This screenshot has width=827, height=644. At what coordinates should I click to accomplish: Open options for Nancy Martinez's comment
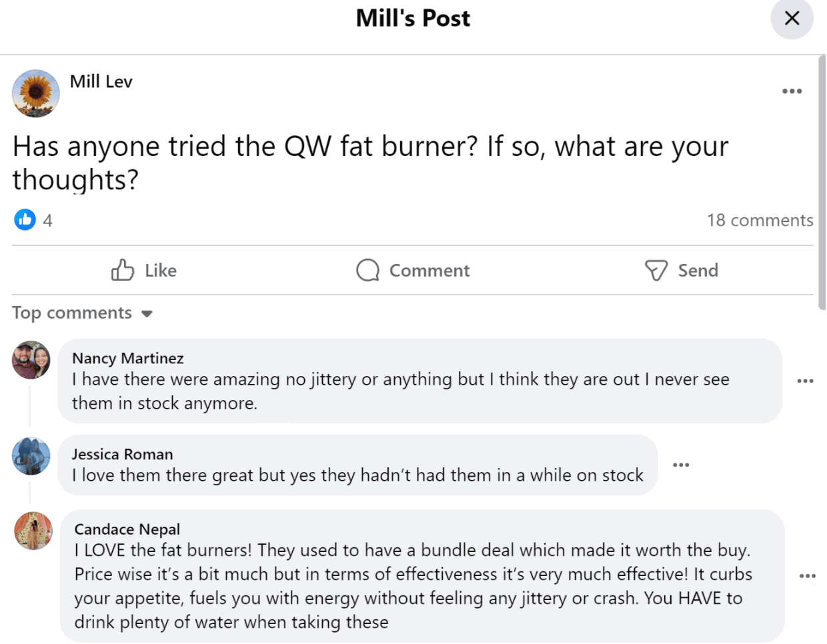pos(805,381)
